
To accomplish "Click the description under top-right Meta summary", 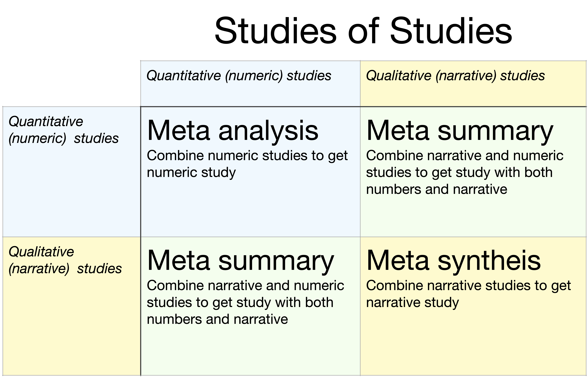I will [x=465, y=172].
